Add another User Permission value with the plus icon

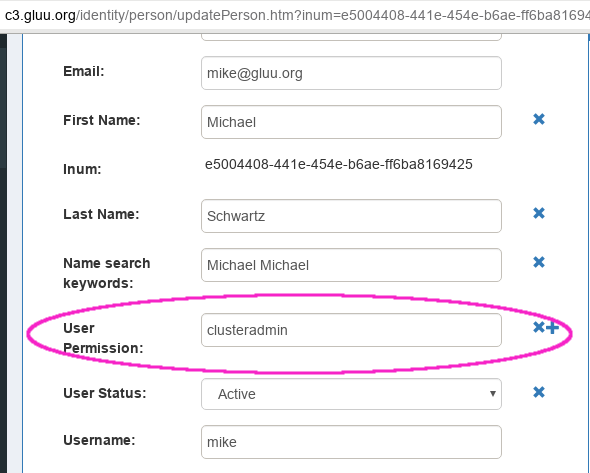click(552, 328)
